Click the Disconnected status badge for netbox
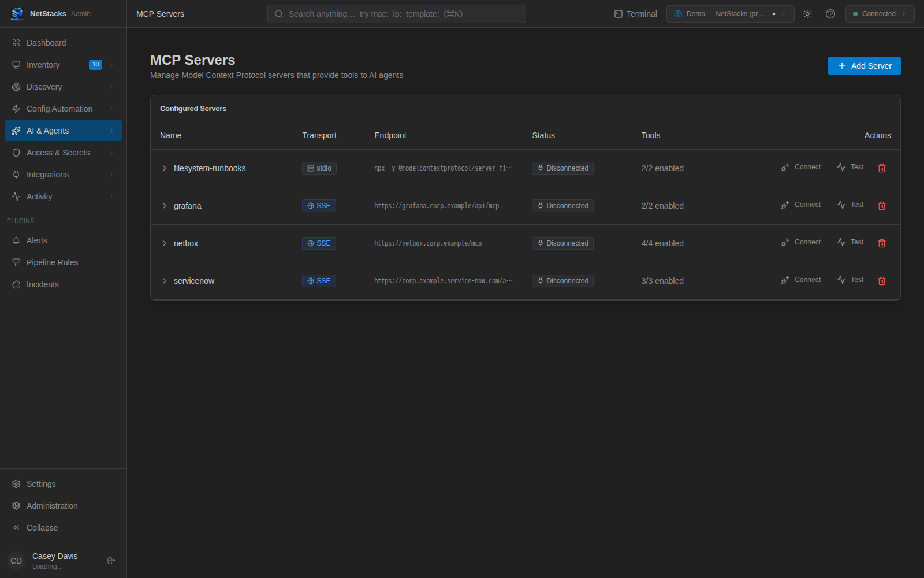 562,243
